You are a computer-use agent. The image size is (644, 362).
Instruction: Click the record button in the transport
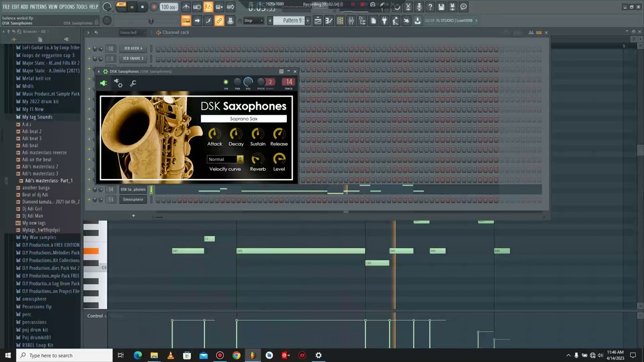point(154,7)
